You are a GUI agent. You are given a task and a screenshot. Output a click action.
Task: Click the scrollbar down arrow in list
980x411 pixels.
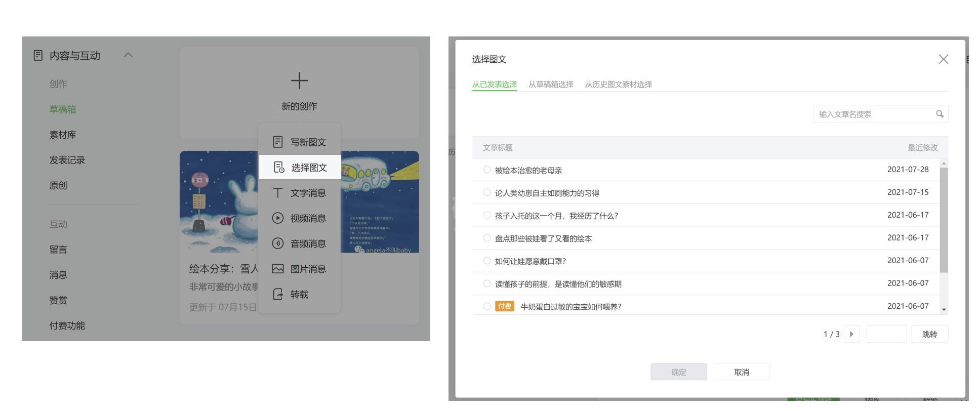tap(944, 309)
